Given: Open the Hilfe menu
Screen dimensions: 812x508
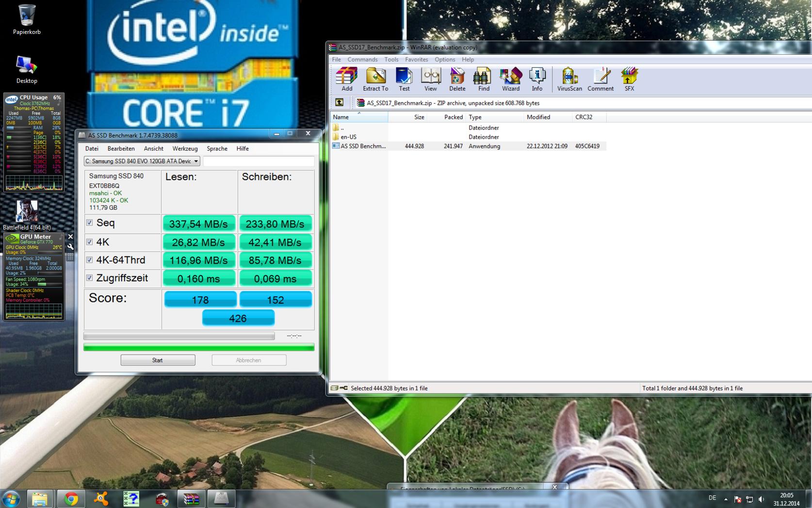Looking at the screenshot, I should (243, 148).
